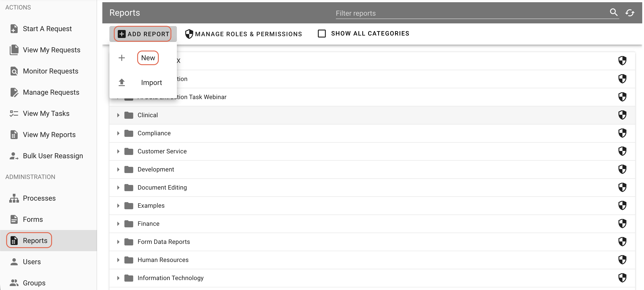The image size is (644, 290).
Task: Click the permissions shield next to Clinical
Action: 623,115
